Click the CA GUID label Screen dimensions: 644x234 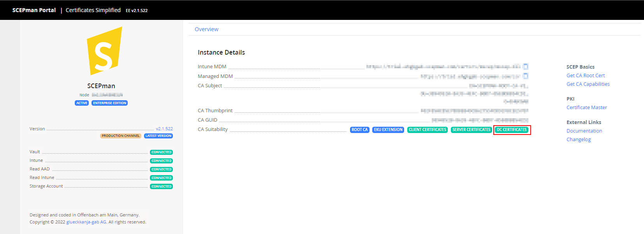(x=208, y=120)
